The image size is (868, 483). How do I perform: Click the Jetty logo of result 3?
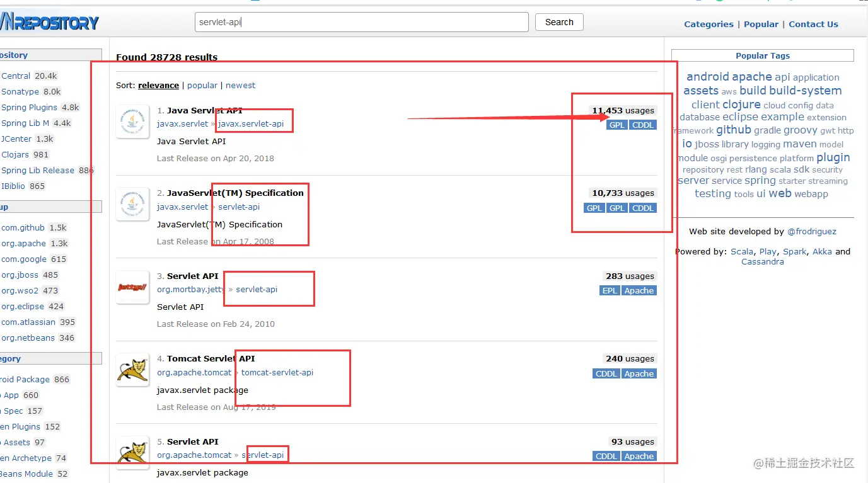(x=132, y=288)
